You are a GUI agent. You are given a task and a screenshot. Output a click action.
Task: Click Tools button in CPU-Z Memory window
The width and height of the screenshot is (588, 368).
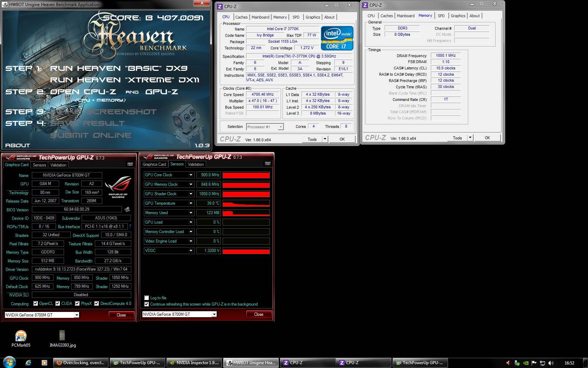pos(457,138)
